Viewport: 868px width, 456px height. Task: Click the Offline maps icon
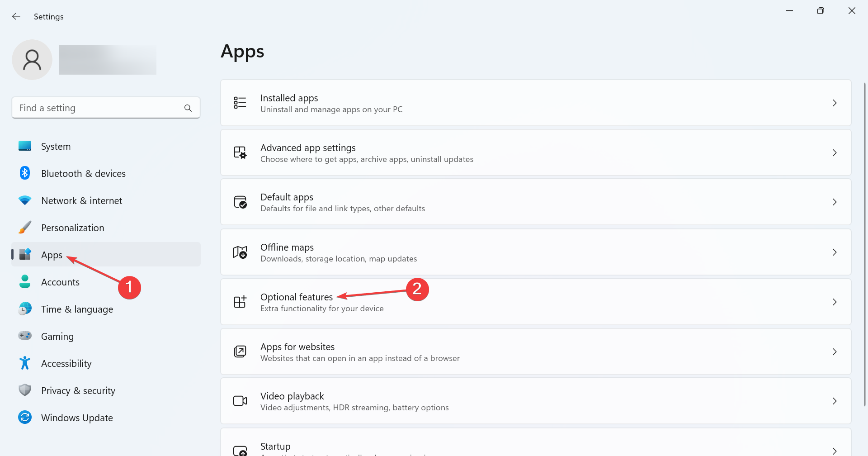(240, 252)
